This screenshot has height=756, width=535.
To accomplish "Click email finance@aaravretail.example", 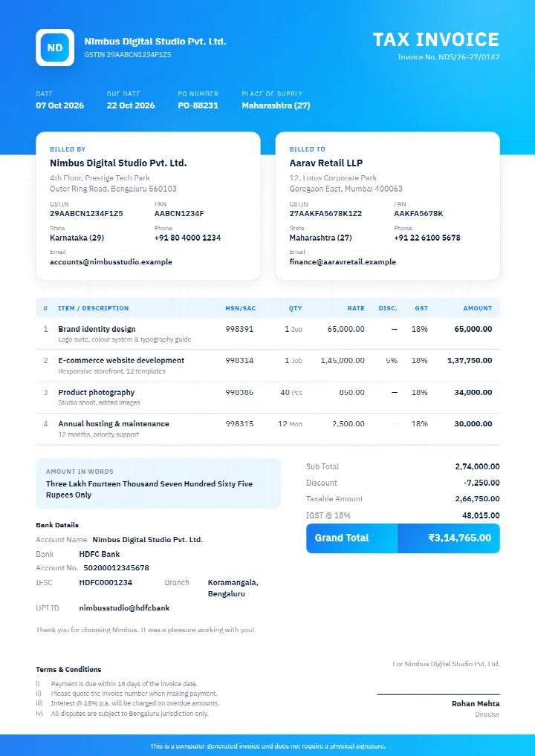I will [x=343, y=262].
